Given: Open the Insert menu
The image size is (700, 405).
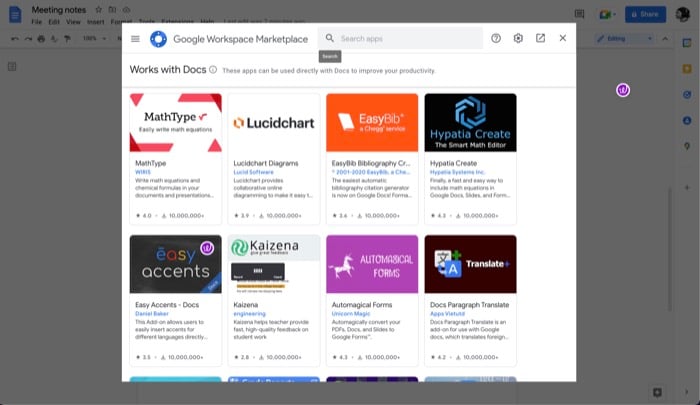Looking at the screenshot, I should click(96, 21).
